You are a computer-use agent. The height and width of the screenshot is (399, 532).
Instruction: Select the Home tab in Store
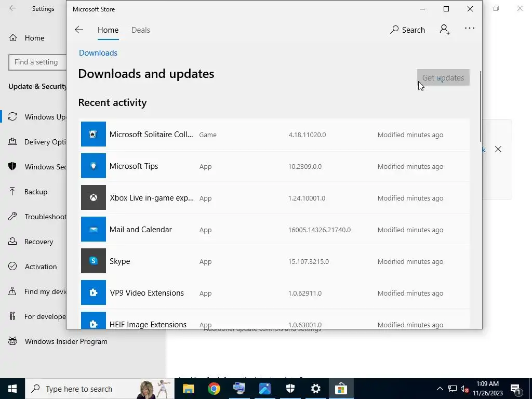(108, 30)
